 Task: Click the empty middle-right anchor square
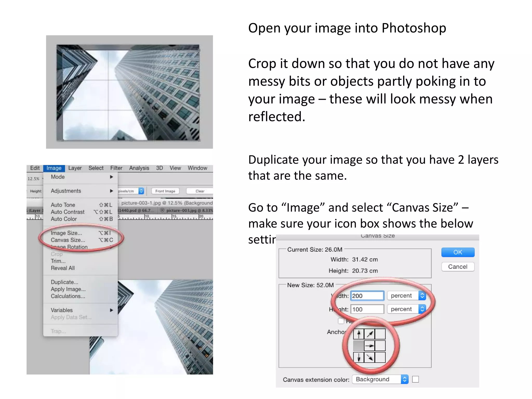click(x=380, y=346)
